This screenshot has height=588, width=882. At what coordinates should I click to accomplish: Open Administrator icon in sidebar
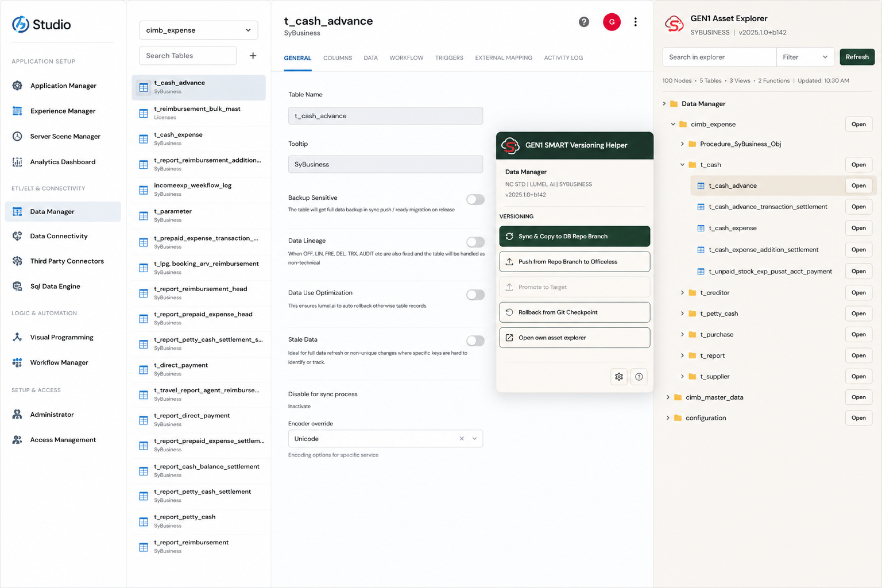point(17,414)
